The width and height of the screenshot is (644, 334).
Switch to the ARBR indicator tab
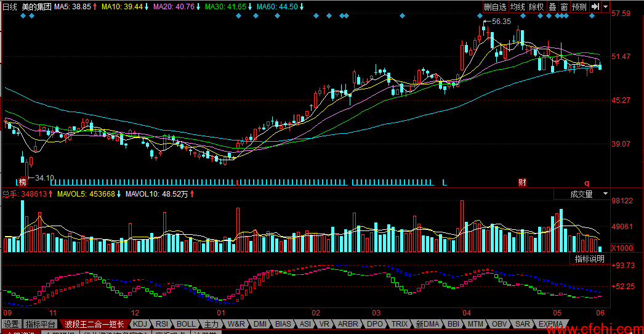coord(348,324)
